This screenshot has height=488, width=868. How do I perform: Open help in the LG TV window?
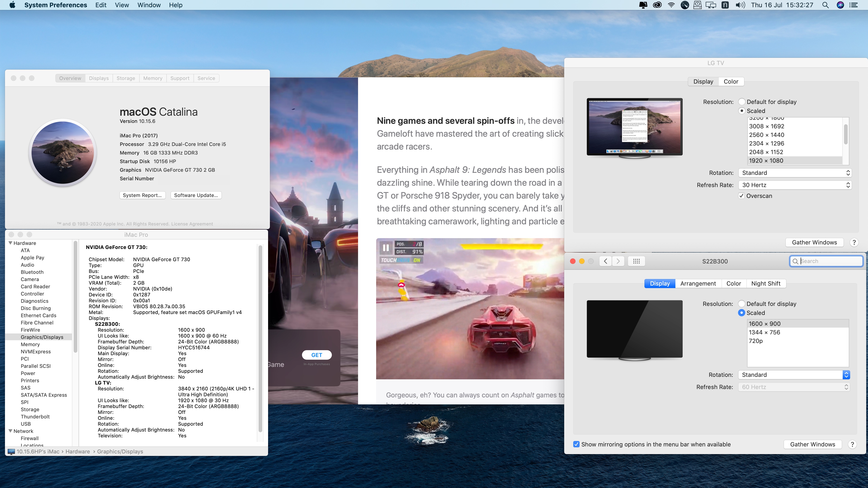854,242
